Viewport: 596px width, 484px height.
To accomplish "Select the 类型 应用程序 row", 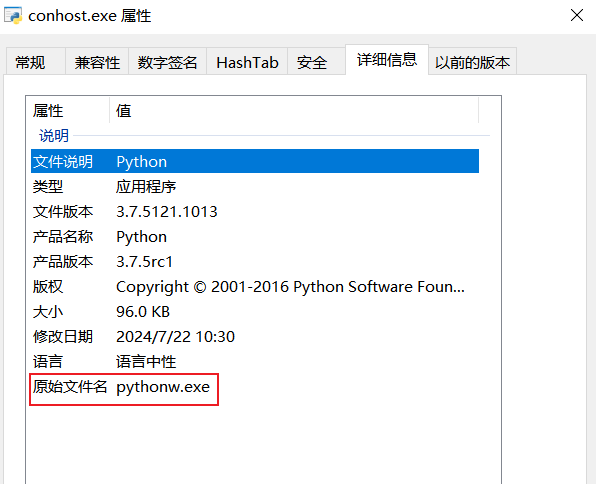I will coord(255,186).
